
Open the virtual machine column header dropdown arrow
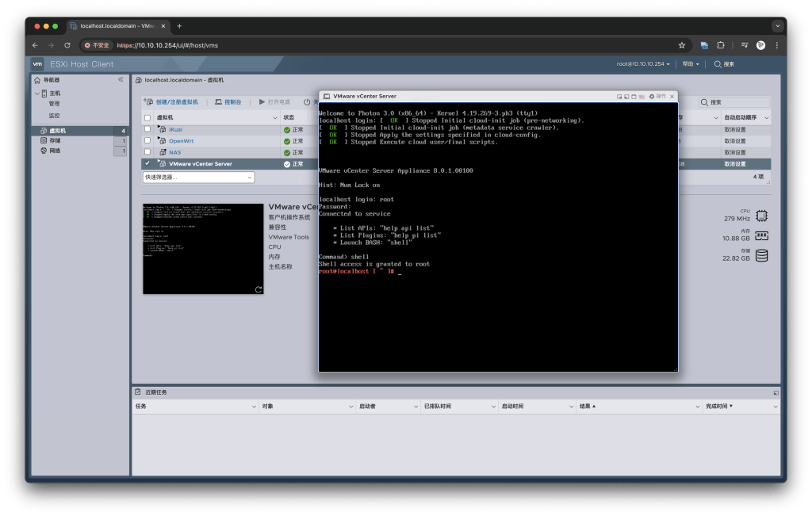275,118
